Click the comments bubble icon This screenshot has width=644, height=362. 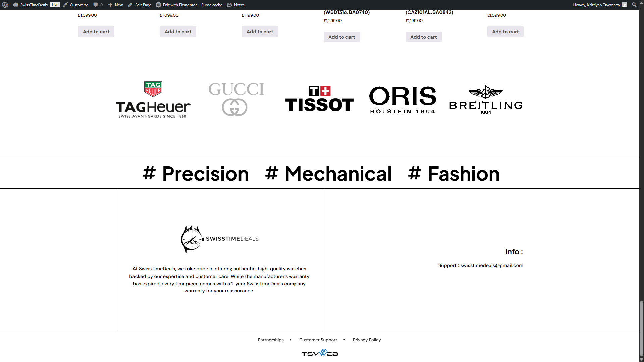[96, 5]
